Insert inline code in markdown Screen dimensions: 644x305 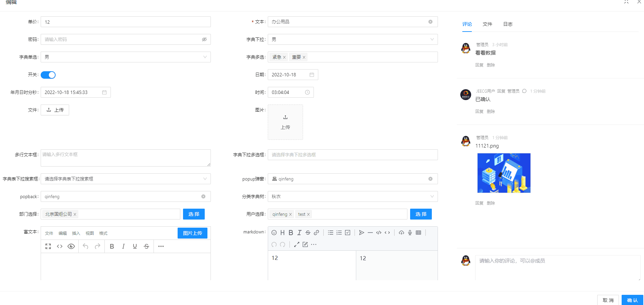[387, 233]
